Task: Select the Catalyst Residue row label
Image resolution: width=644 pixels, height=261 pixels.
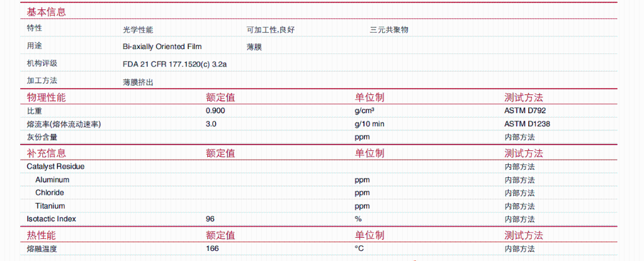Action: coord(55,167)
